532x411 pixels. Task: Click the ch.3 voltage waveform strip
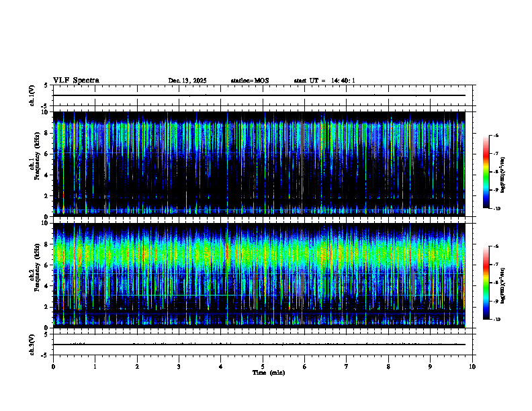click(x=263, y=345)
